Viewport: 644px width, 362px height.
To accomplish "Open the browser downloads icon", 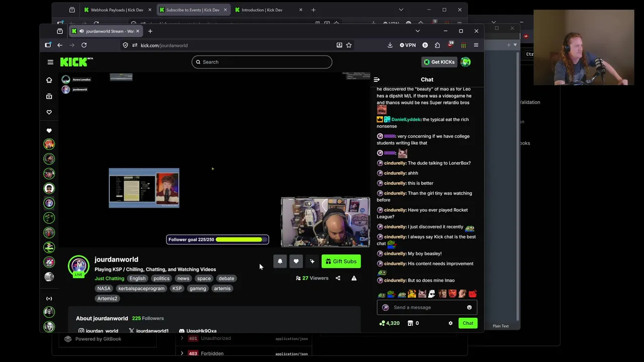I will pos(390,45).
